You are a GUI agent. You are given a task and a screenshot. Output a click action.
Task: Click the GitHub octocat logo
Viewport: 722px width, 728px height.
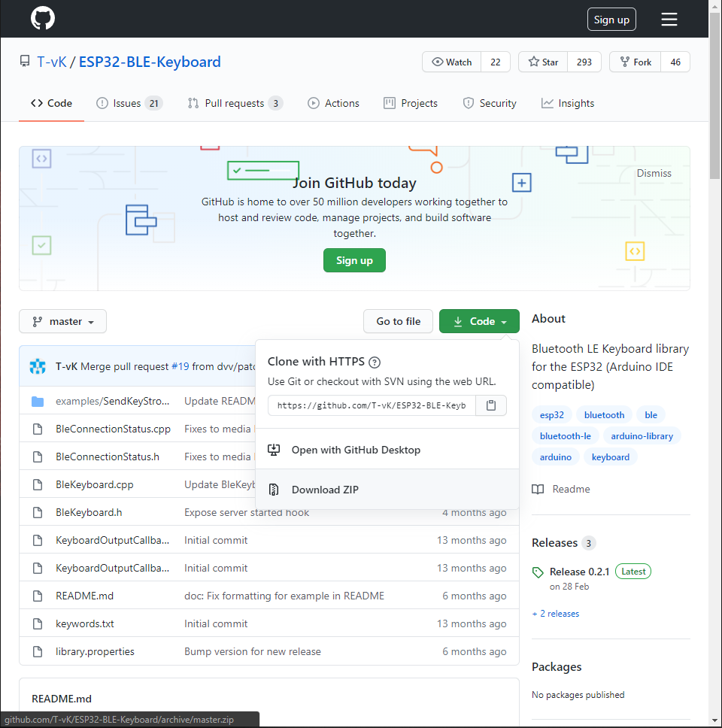(43, 19)
